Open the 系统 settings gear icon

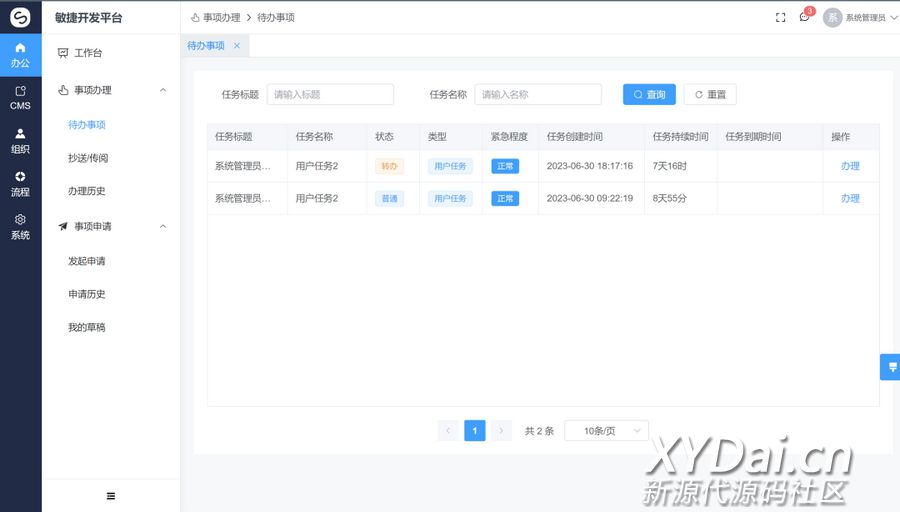(20, 226)
